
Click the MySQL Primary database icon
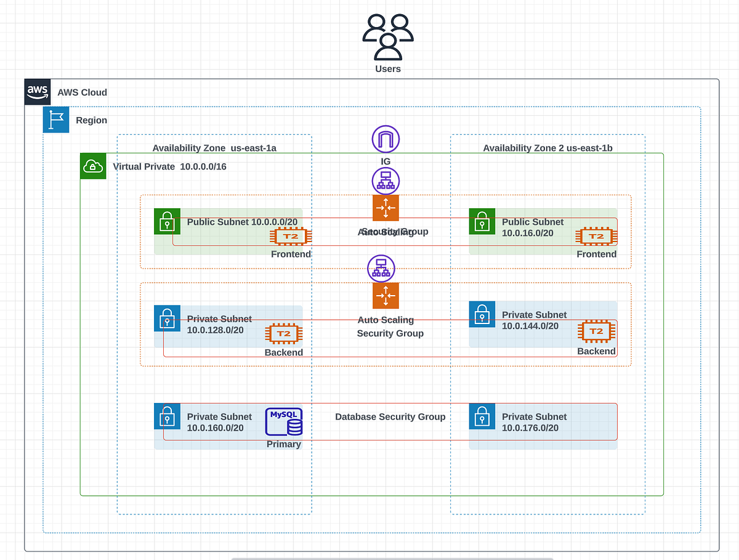point(284,423)
